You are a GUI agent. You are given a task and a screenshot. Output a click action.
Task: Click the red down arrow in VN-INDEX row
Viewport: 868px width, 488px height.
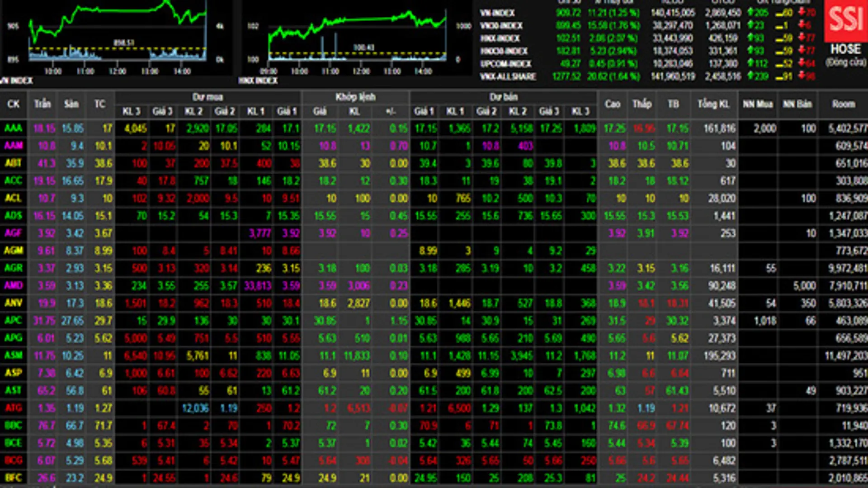tap(801, 13)
